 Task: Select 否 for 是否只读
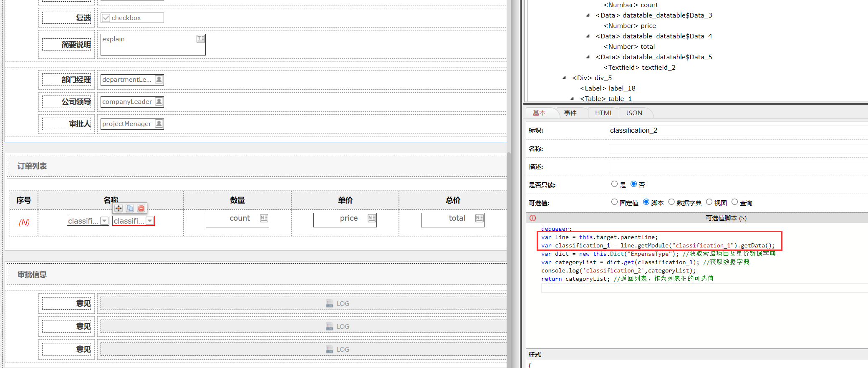click(x=633, y=184)
